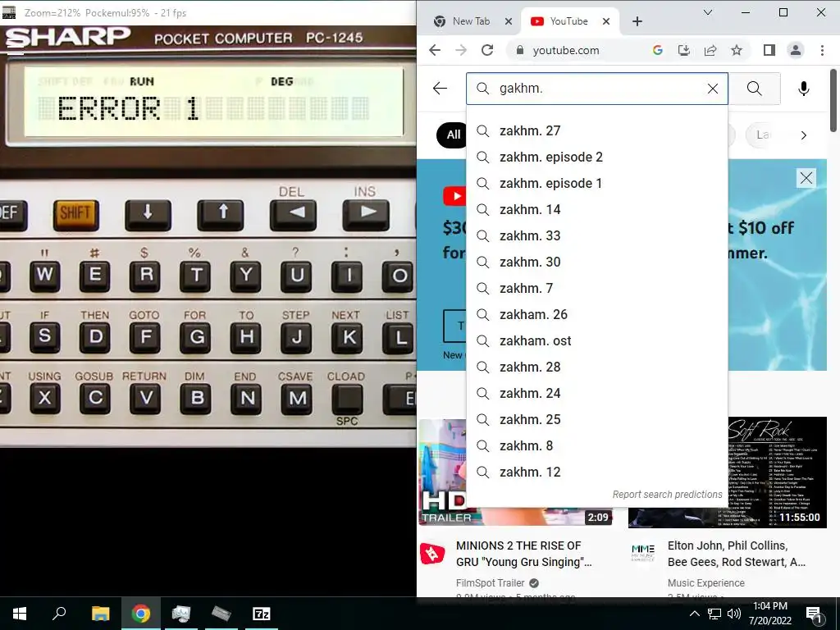Click the youtube.com address bar
Viewport: 840px width, 630px height.
pos(566,50)
